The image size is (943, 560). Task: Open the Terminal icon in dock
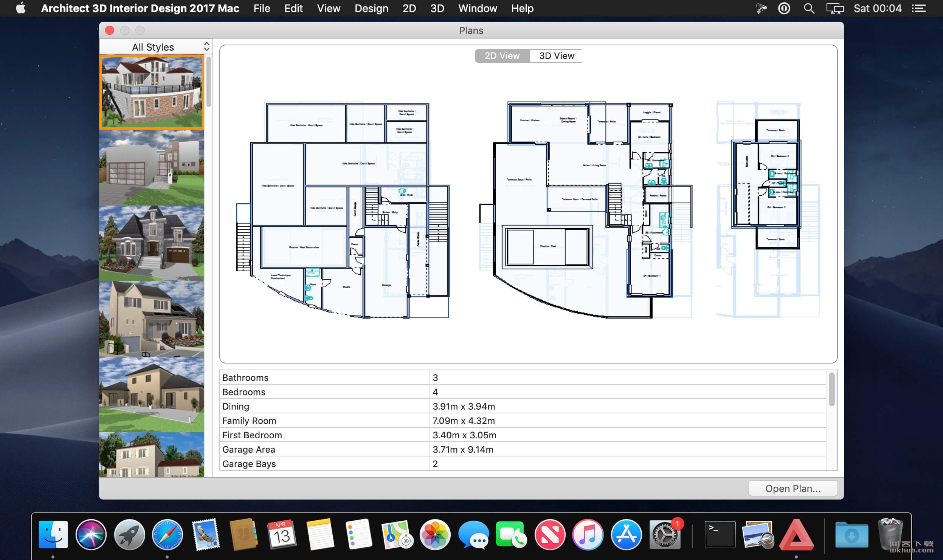[x=720, y=534]
